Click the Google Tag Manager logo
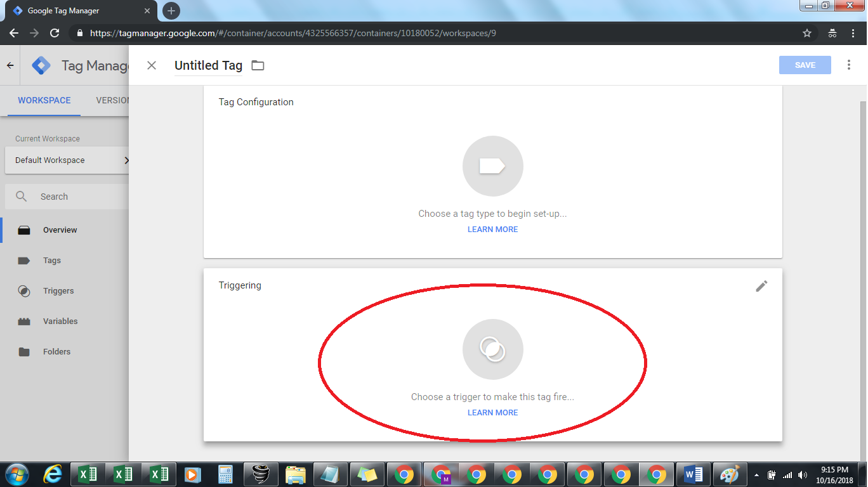The height and width of the screenshot is (487, 868). click(x=41, y=65)
